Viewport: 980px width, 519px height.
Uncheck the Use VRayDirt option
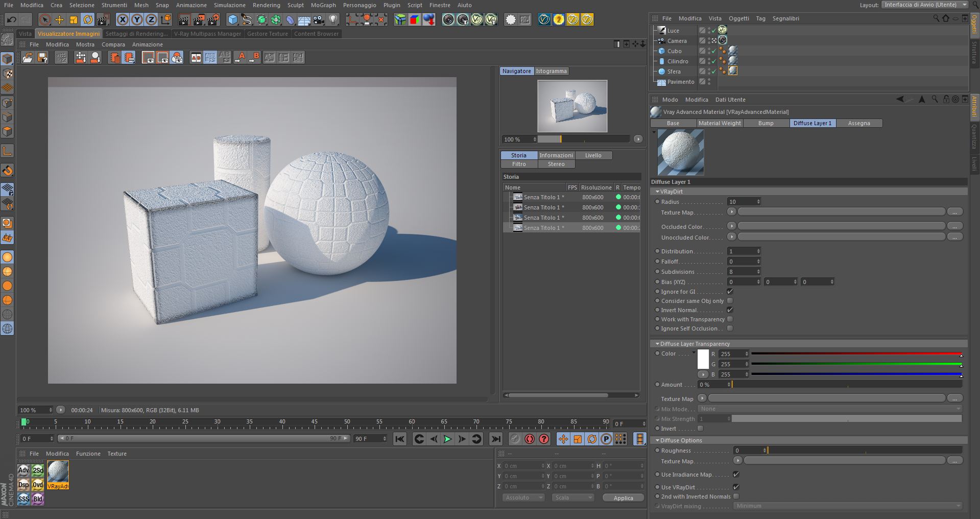pyautogui.click(x=736, y=487)
